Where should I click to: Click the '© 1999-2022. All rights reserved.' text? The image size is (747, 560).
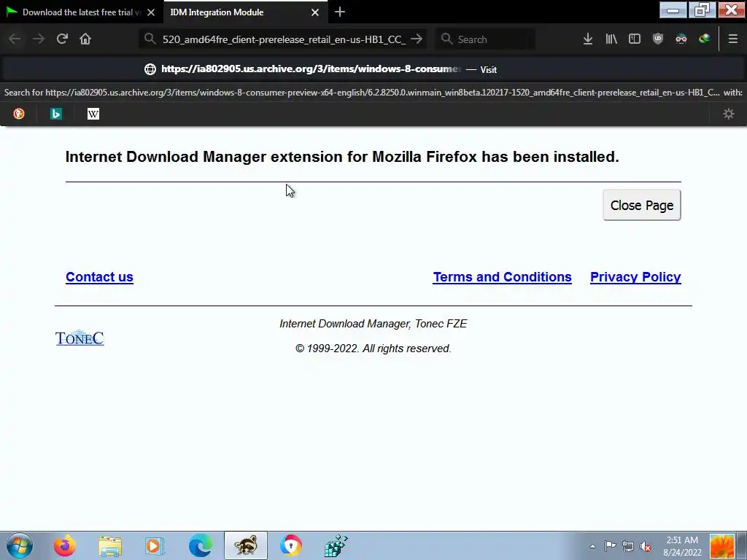[373, 349]
